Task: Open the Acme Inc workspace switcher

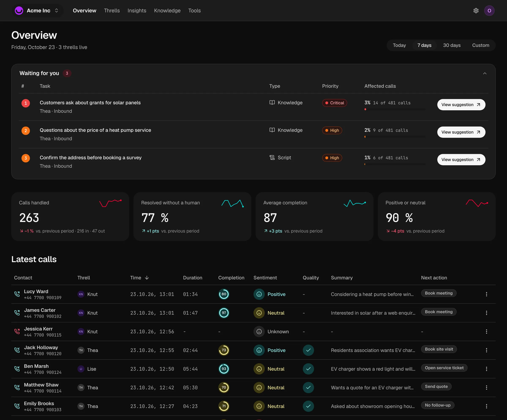Action: tap(38, 11)
